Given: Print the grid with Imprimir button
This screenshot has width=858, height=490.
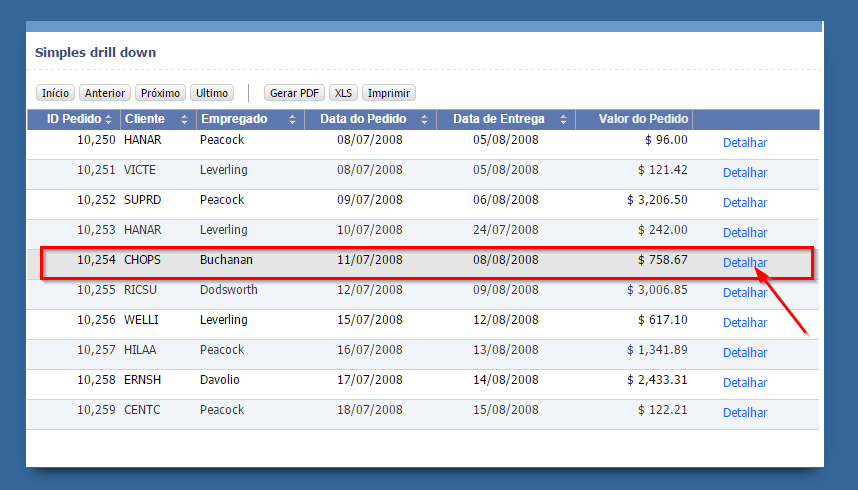Looking at the screenshot, I should pos(389,93).
